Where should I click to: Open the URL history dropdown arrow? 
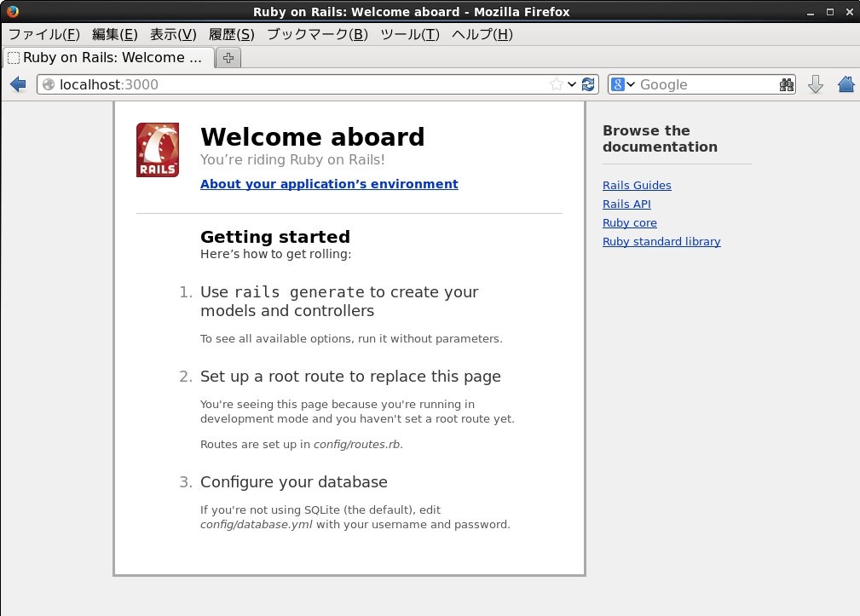(x=572, y=84)
